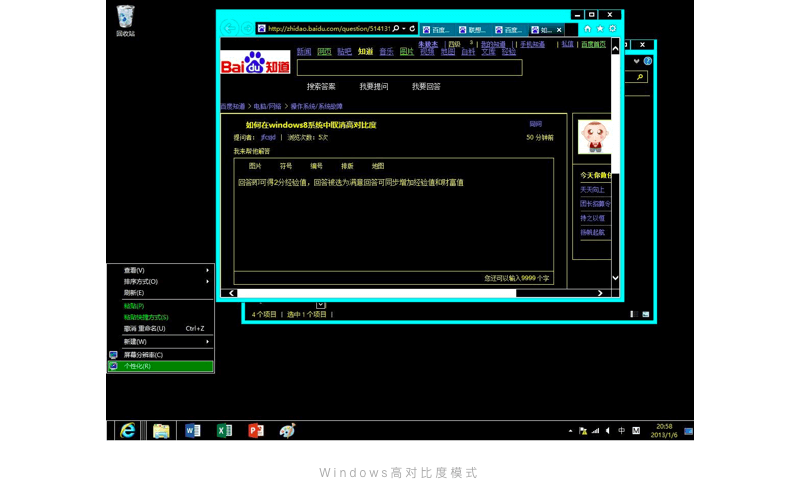800x481 pixels.
Task: Select 个性化(R) in context menu
Action: [160, 366]
